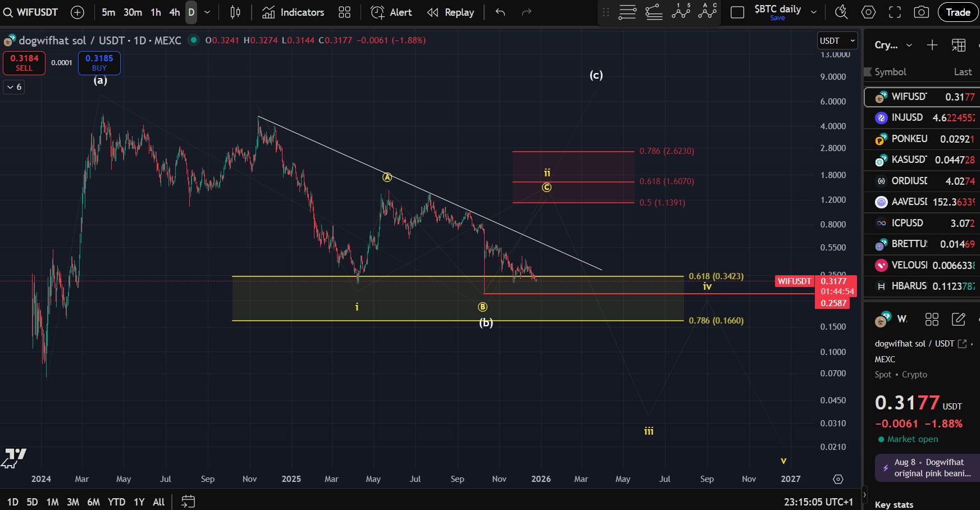Set chart range to All
Viewport: 980px width, 510px height.
[x=159, y=502]
